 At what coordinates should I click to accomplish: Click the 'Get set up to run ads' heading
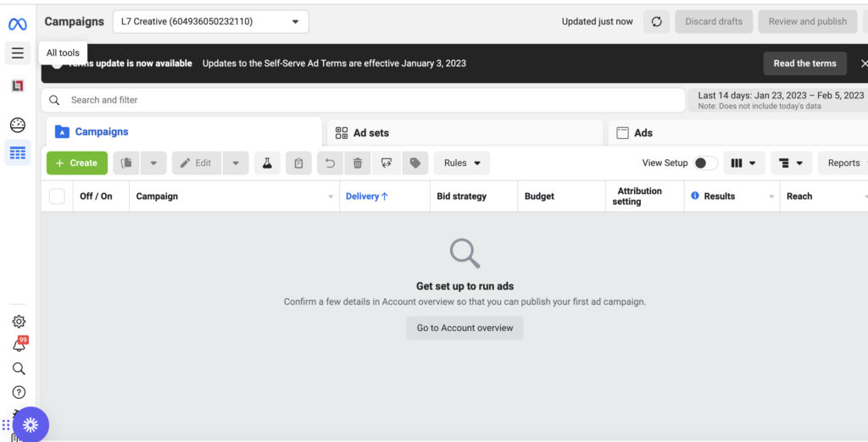coord(465,286)
